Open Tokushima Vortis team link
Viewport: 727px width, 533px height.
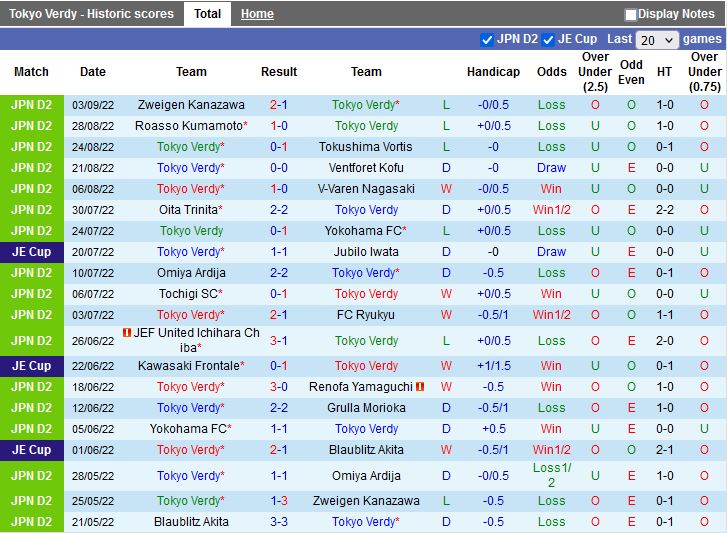[x=365, y=147]
